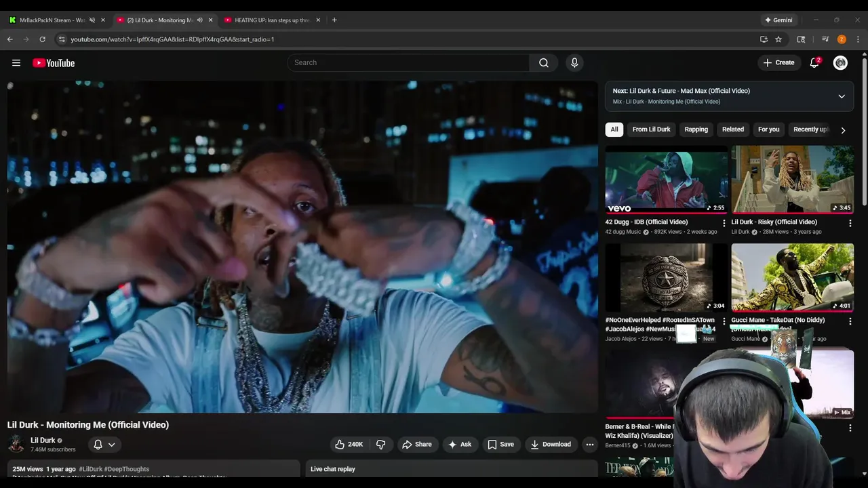
Task: Reload the current page
Action: [42, 39]
